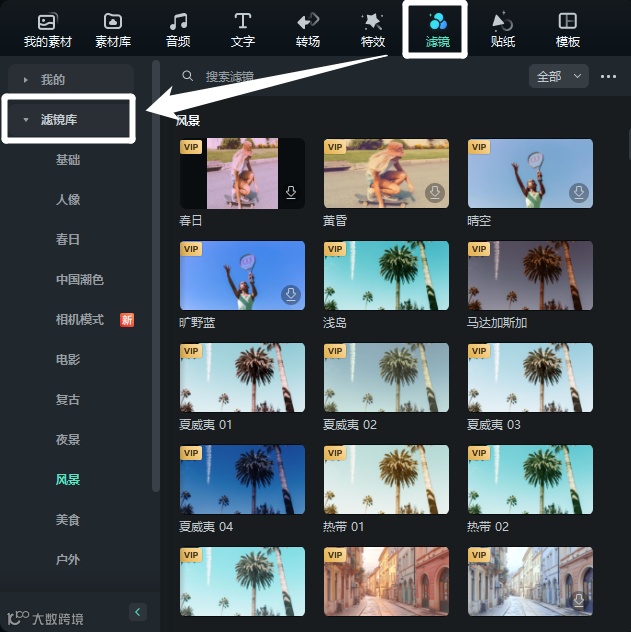Screen dimensions: 631x632
Task: Select the 黄昏 filter thumbnail
Action: (386, 173)
